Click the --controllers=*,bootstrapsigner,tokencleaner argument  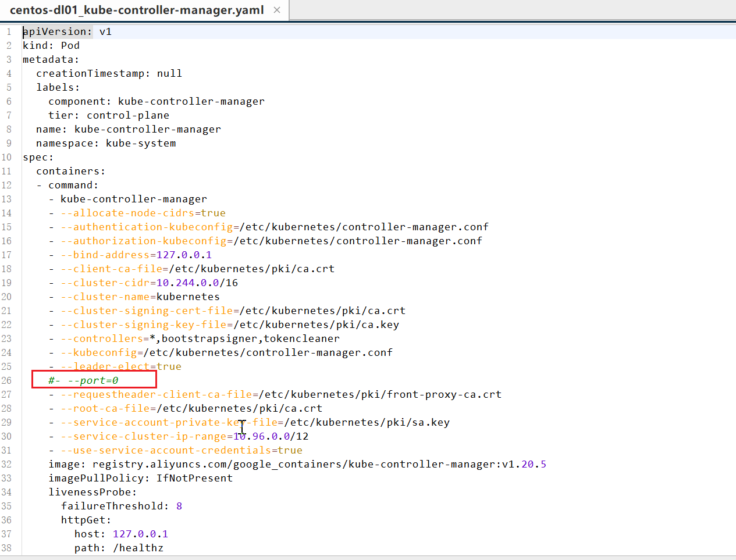coord(200,338)
